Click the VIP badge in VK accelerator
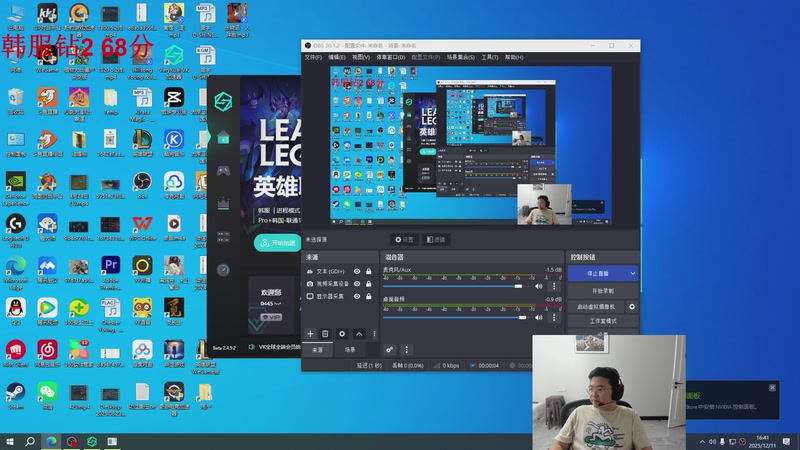This screenshot has height=450, width=800. point(271,317)
